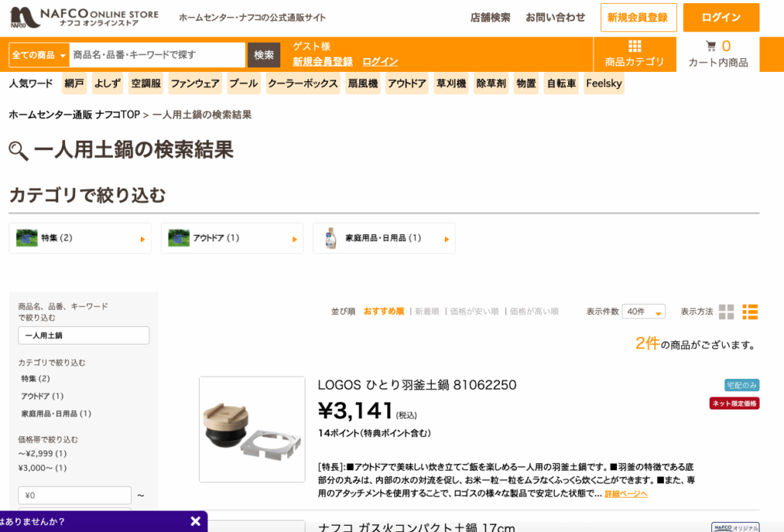
Task: Click the カート内商品 label
Action: coord(718,63)
